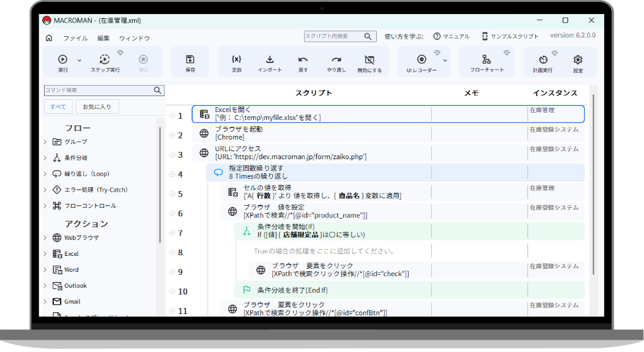The height and width of the screenshot is (352, 644).
Task: Open 設定 settings gear
Action: (x=578, y=63)
